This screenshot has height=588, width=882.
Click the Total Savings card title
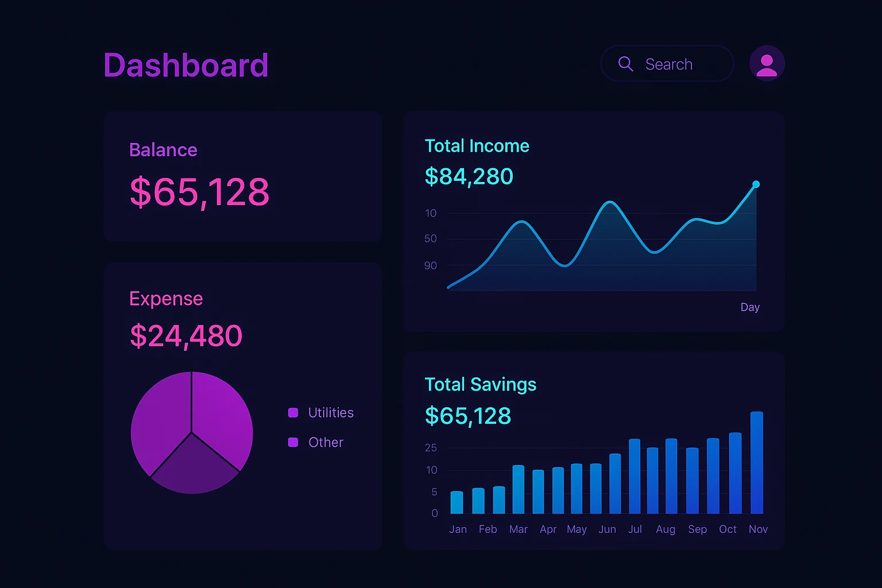click(x=480, y=384)
